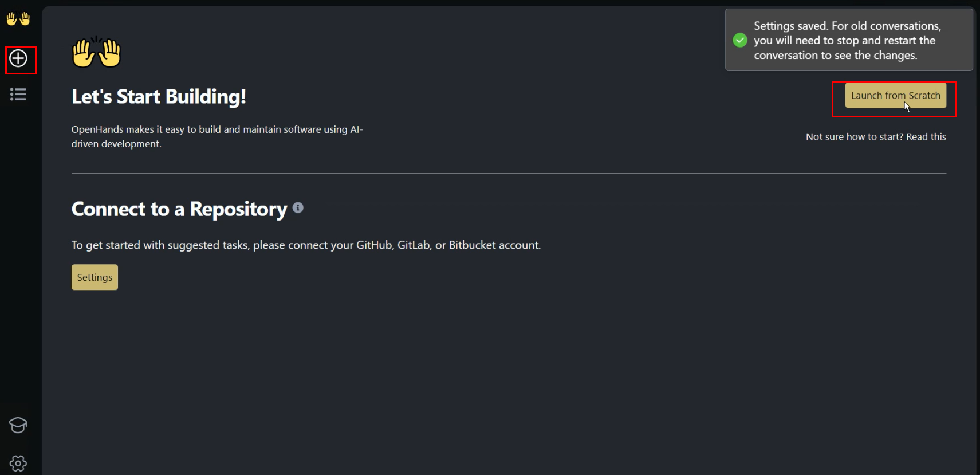980x475 pixels.
Task: Follow the Read this link
Action: click(926, 136)
